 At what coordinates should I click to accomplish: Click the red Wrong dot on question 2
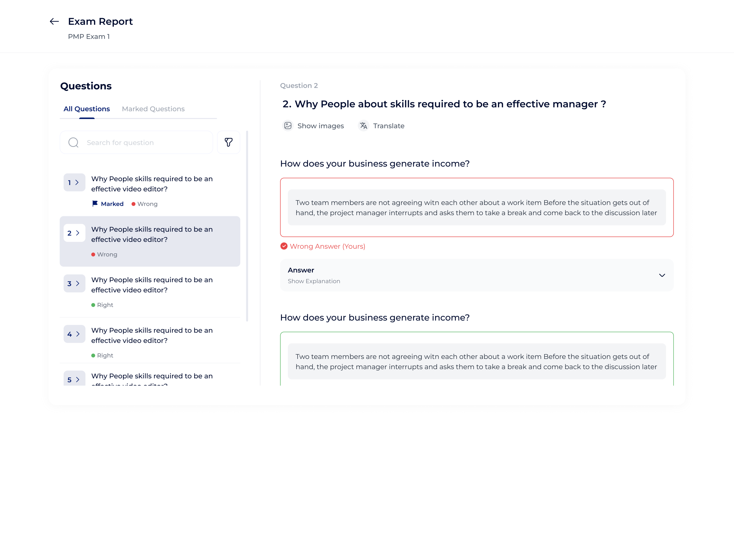coord(93,255)
